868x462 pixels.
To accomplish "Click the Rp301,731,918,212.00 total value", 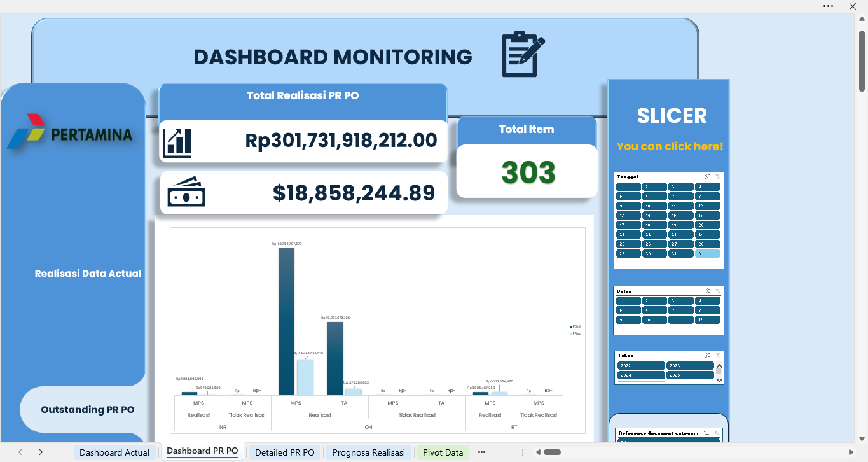I will (x=341, y=141).
